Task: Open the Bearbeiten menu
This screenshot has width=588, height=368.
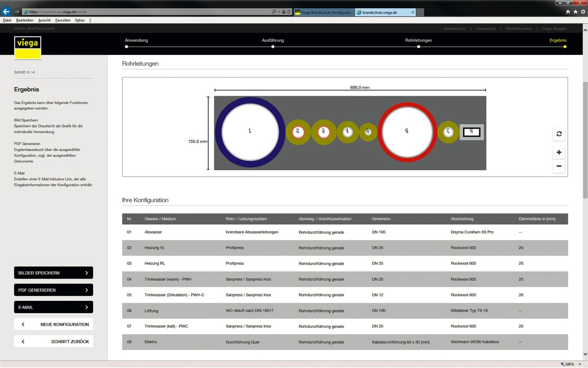Action: tap(24, 20)
